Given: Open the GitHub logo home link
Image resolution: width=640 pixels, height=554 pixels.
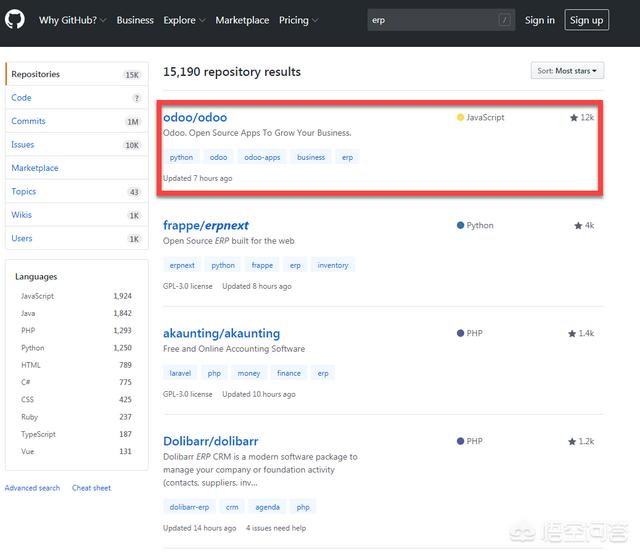Looking at the screenshot, I should pyautogui.click(x=15, y=19).
